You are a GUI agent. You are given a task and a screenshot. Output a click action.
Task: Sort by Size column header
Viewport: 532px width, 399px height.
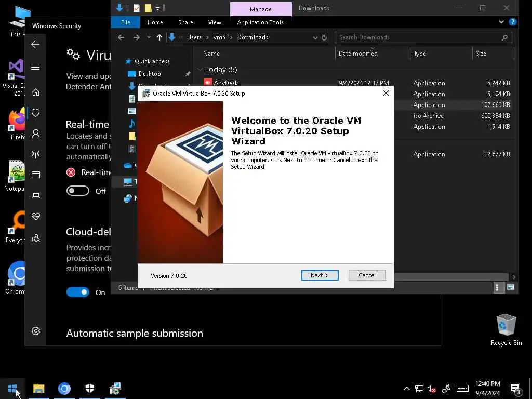pos(481,54)
